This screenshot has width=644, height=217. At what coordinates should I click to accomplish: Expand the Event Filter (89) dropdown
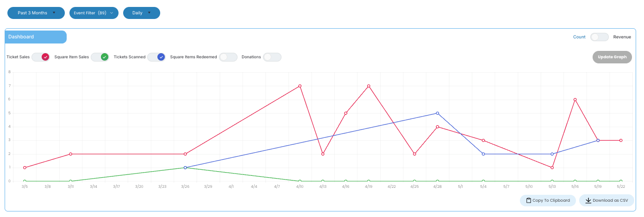94,13
